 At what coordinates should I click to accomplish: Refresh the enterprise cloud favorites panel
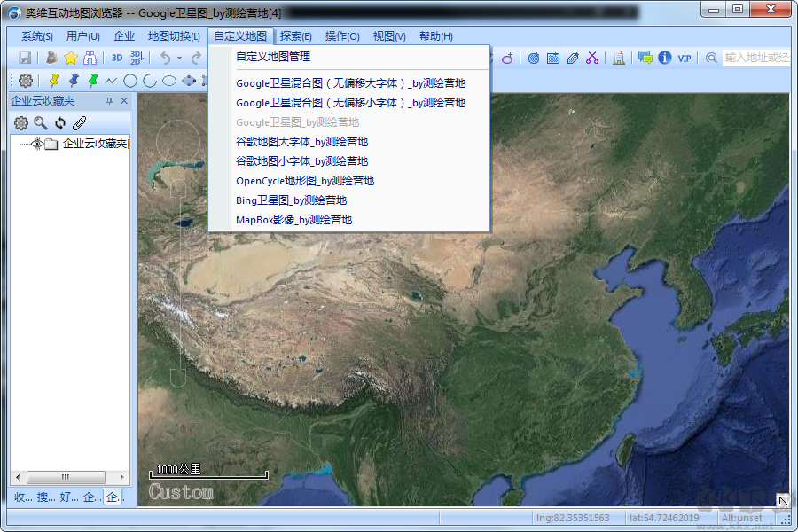tap(59, 123)
